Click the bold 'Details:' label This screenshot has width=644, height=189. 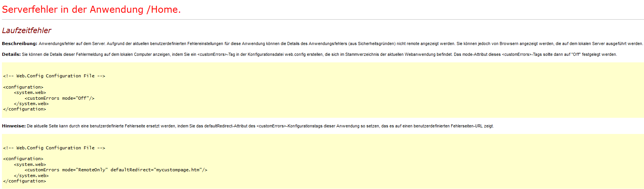(x=11, y=54)
